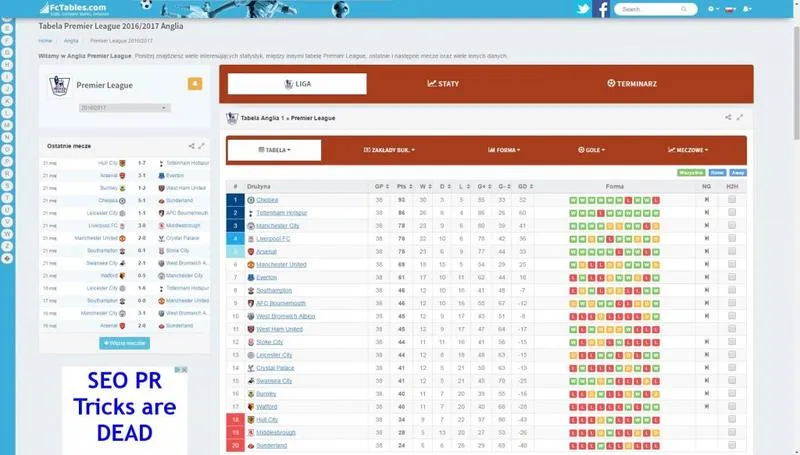Open the Tottenham Hotspur team link in table
The image size is (800, 455).
[x=282, y=213]
